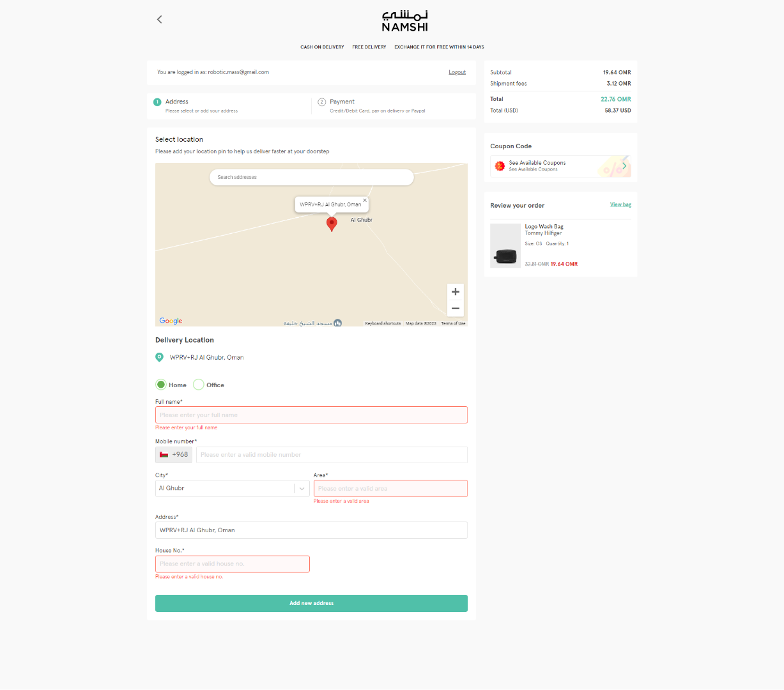Image resolution: width=784 pixels, height=690 pixels.
Task: Select the Exchange free within 14 days text
Action: (439, 47)
